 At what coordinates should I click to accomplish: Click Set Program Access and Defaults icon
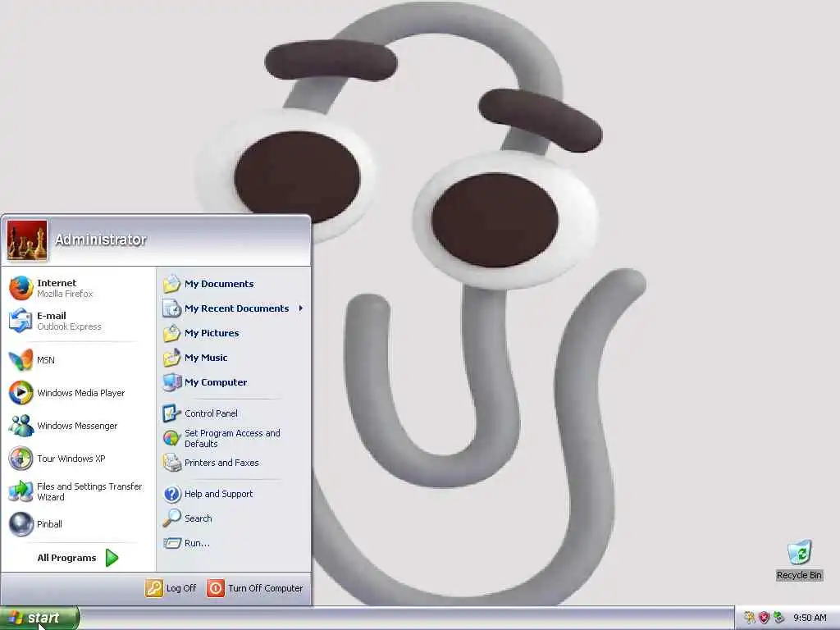172,438
